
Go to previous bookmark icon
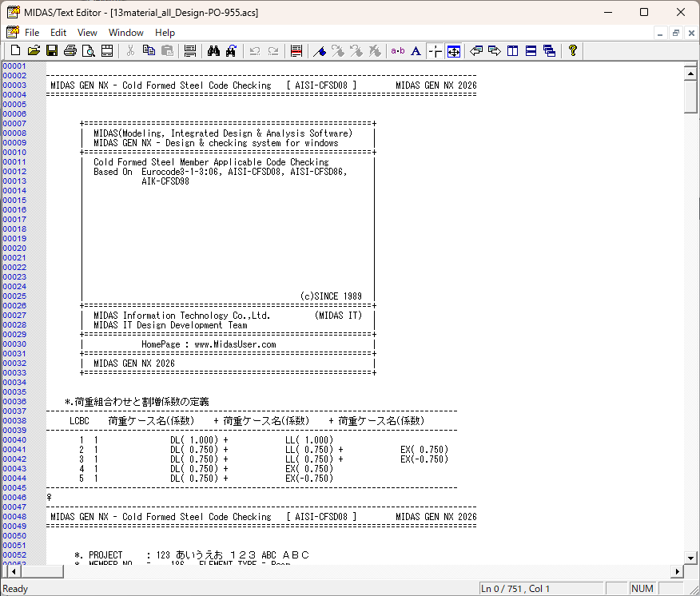click(x=356, y=51)
